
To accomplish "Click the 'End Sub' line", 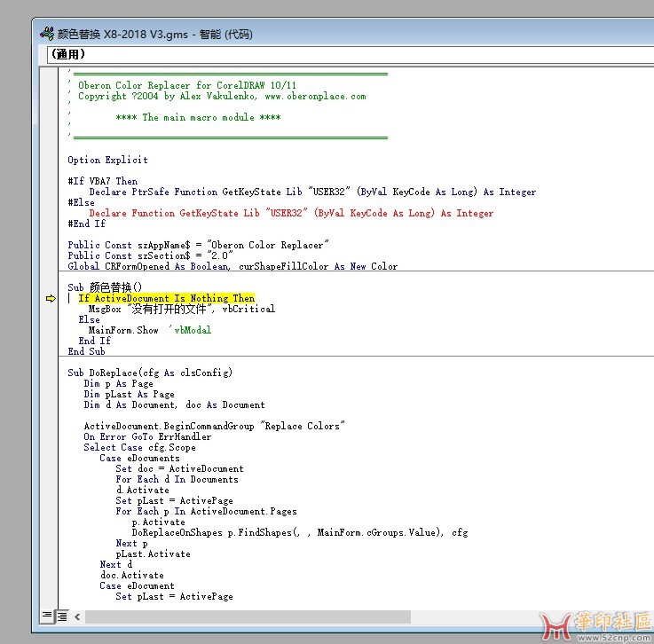I will (86, 352).
